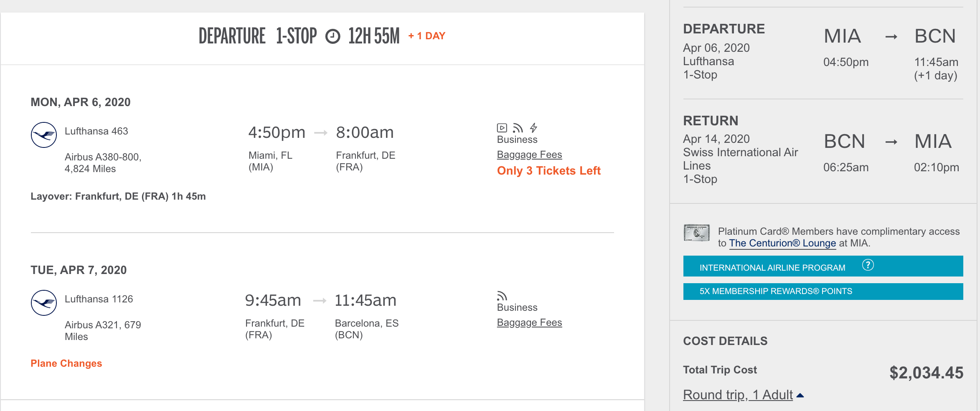The height and width of the screenshot is (411, 980).
Task: Click the Only 3 Tickets Left warning
Action: 548,171
